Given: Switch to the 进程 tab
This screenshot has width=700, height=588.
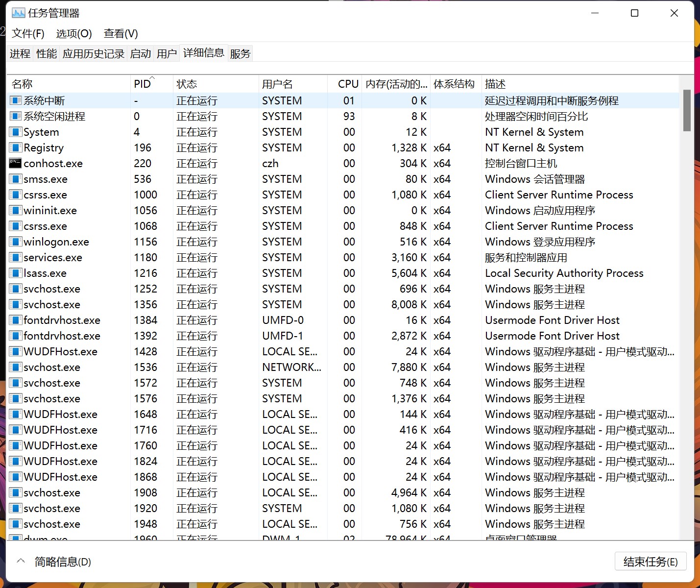Looking at the screenshot, I should tap(20, 53).
